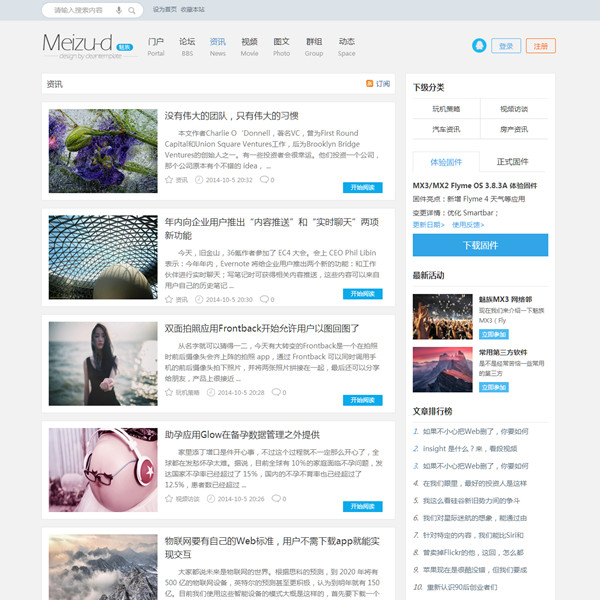Click star icon under Frontback article
This screenshot has height=600, width=600.
(x=169, y=392)
